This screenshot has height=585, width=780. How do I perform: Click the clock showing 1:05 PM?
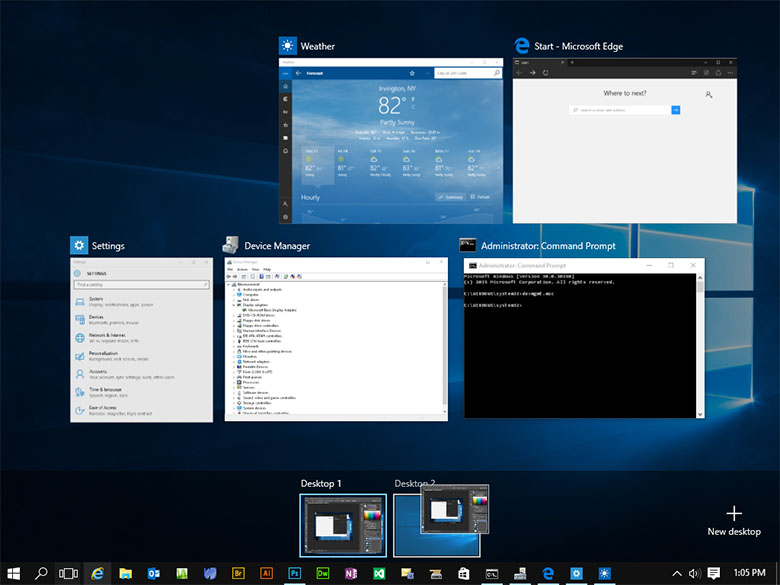749,573
